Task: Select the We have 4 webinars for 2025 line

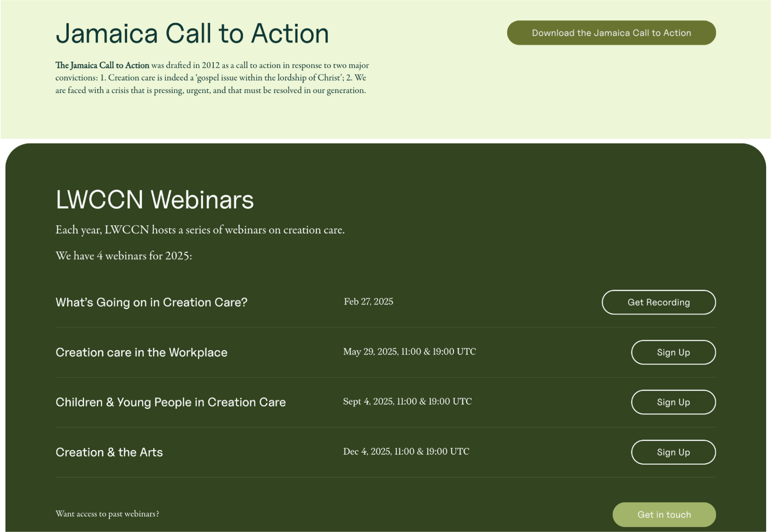Action: [124, 256]
